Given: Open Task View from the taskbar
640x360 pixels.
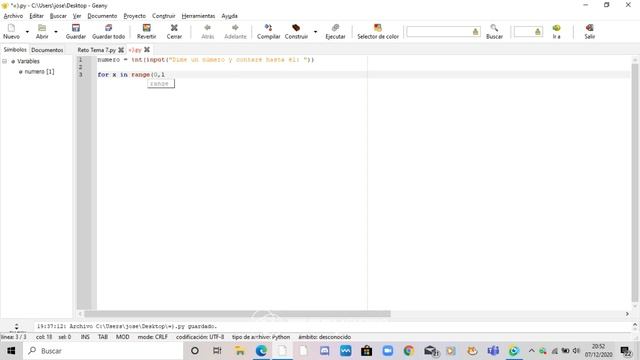Looking at the screenshot, I should (217, 351).
